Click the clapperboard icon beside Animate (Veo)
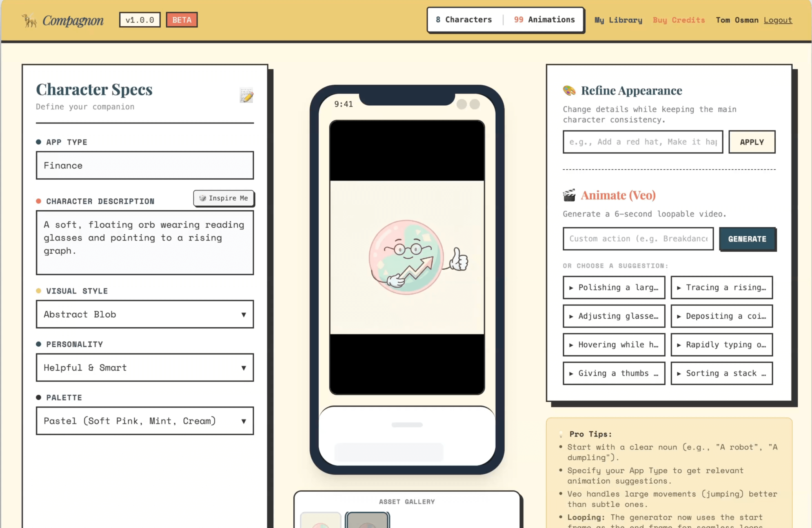The height and width of the screenshot is (528, 812). click(569, 195)
